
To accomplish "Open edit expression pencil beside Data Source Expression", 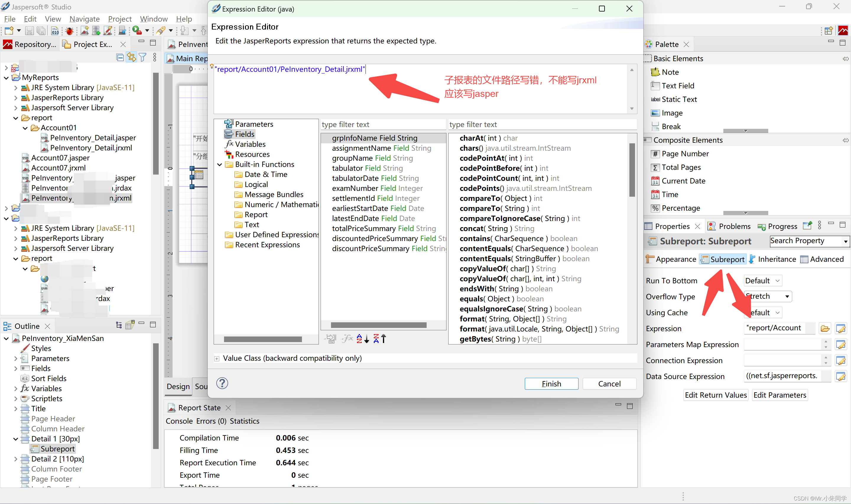I will click(841, 376).
